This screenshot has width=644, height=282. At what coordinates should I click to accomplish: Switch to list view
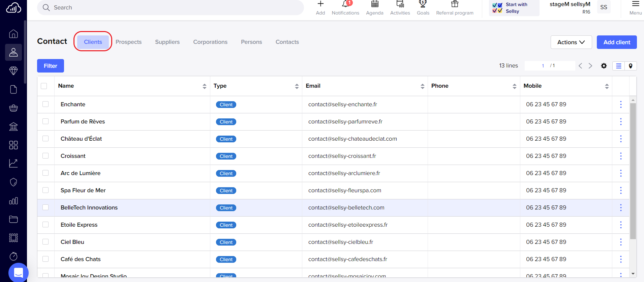[619, 66]
